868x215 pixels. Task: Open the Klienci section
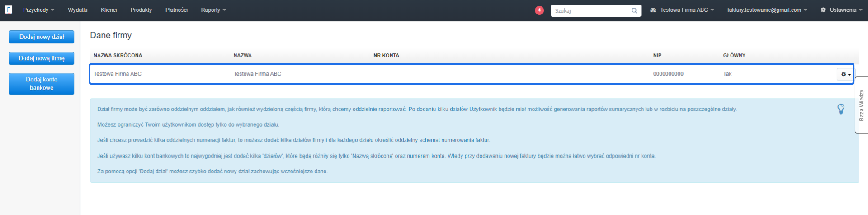109,10
